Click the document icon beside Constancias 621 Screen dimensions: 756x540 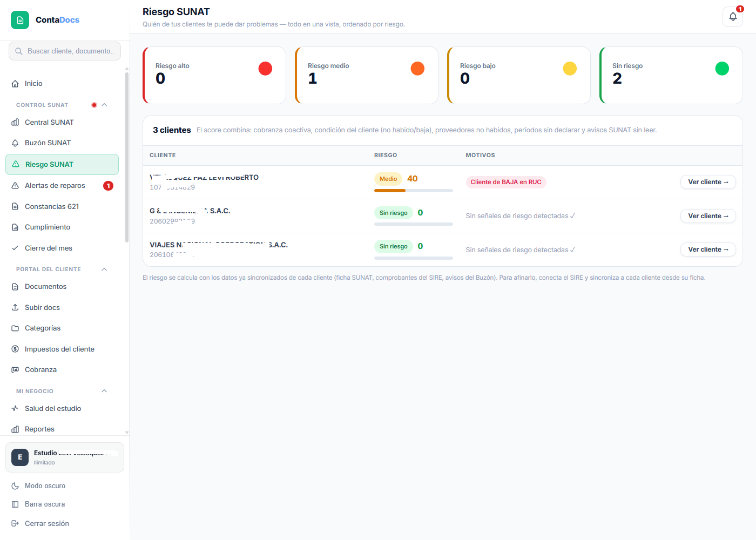coord(15,207)
